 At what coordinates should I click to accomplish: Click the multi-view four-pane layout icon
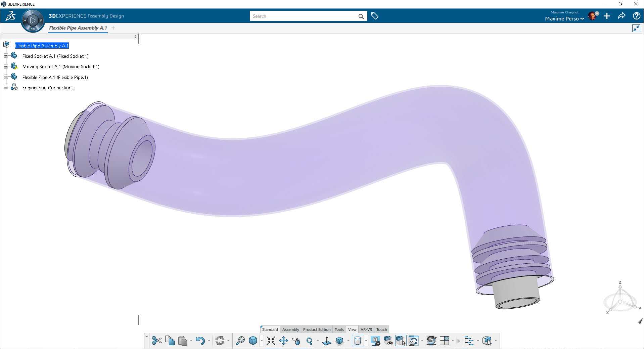pos(444,341)
